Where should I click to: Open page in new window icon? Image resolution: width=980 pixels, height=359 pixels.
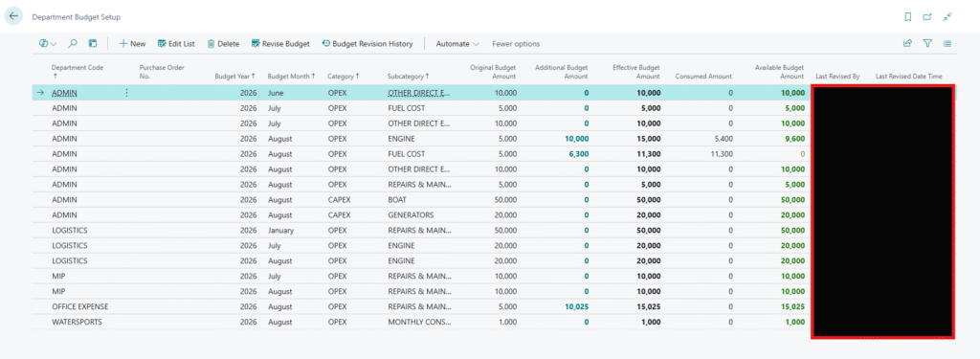tap(927, 17)
